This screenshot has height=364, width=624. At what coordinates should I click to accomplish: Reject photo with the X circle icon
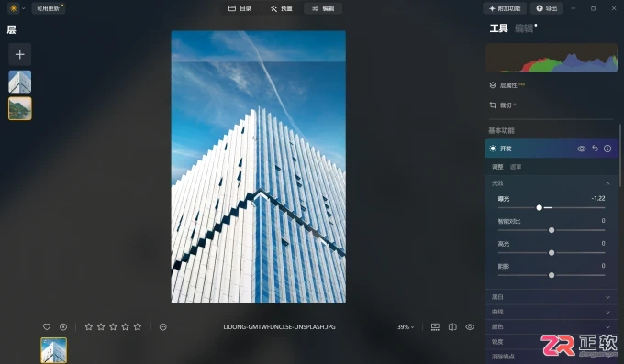pyautogui.click(x=63, y=327)
